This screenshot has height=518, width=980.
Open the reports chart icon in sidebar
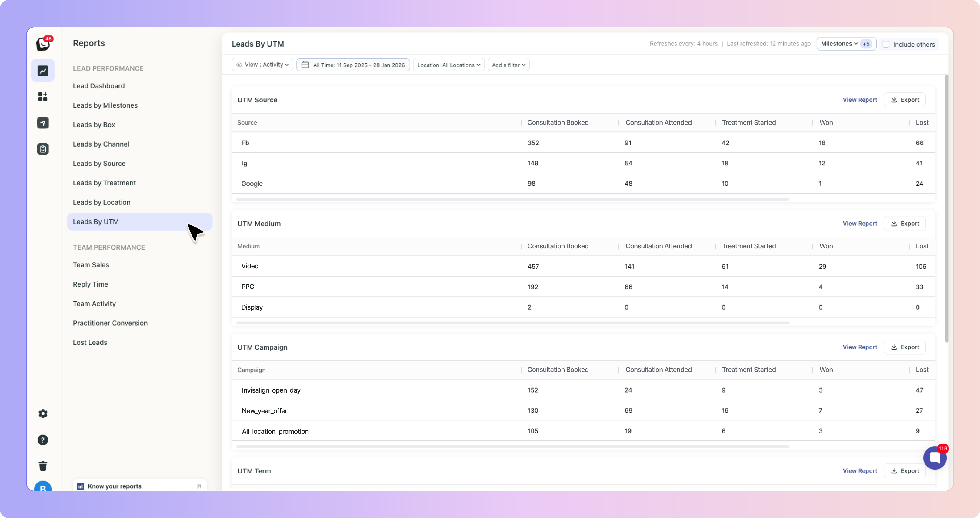(x=43, y=71)
